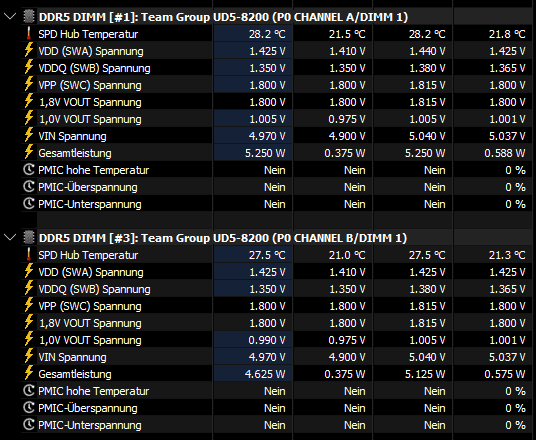Select DIMM #1 PMIC hohe Temperatur row label
This screenshot has width=536, height=440.
94,170
